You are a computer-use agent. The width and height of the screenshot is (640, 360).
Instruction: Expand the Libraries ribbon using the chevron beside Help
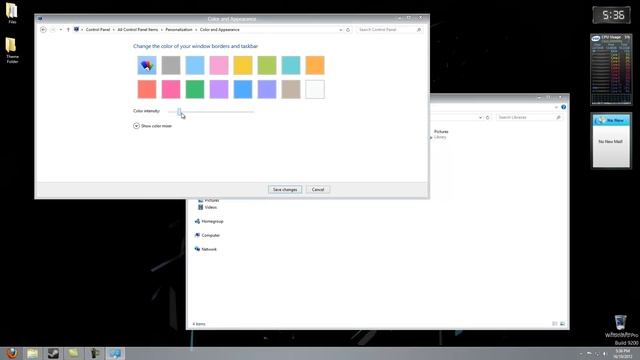556,107
